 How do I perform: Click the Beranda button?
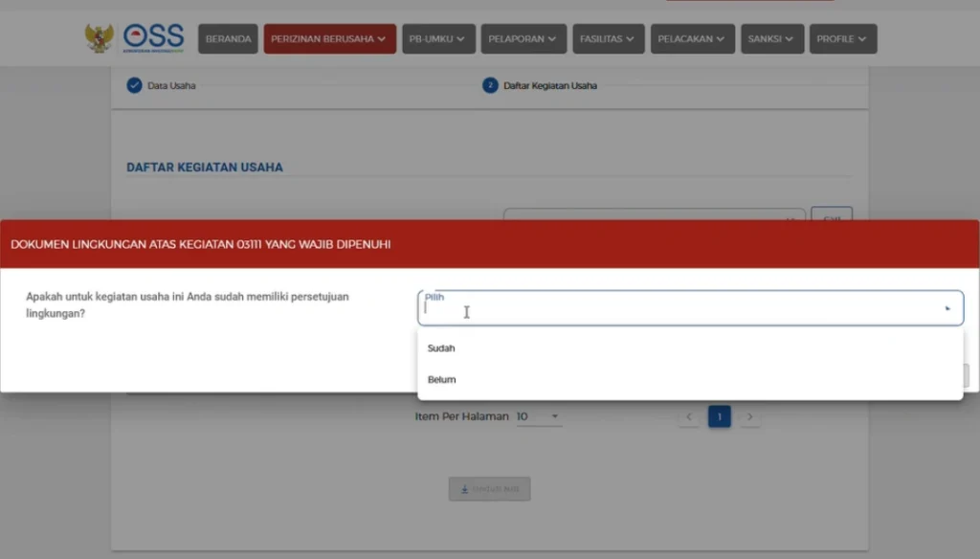[x=228, y=39]
